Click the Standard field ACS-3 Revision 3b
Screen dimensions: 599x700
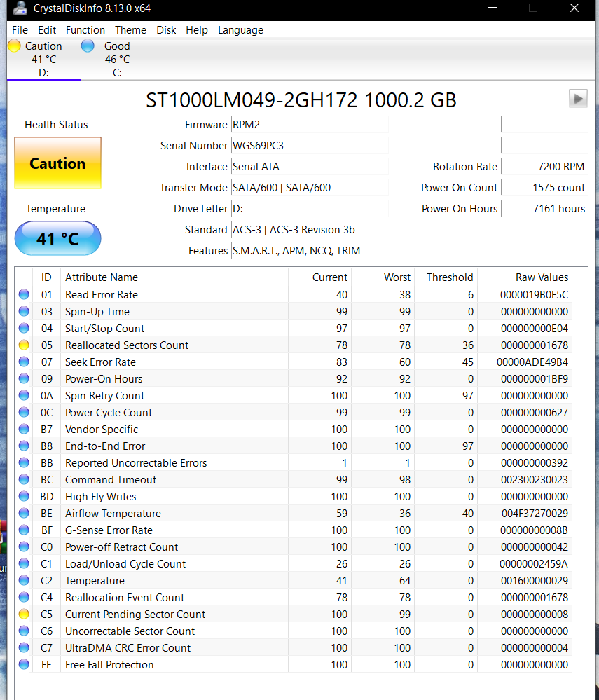click(x=409, y=229)
